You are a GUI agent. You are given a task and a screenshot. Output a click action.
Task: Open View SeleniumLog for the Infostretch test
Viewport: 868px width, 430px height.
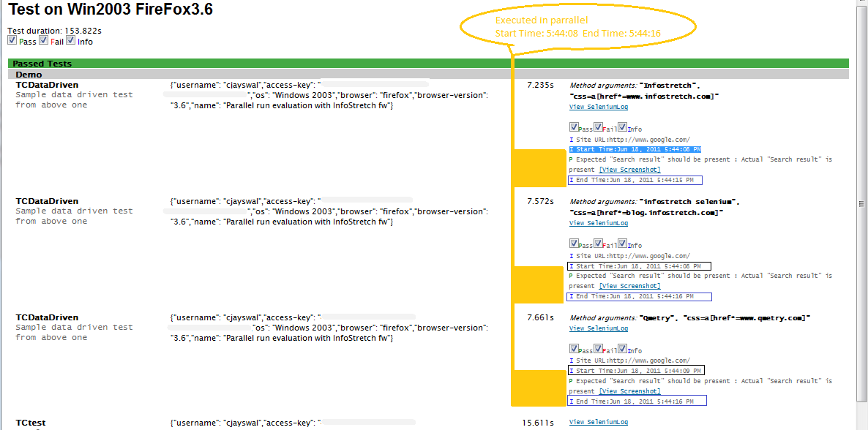pos(598,107)
